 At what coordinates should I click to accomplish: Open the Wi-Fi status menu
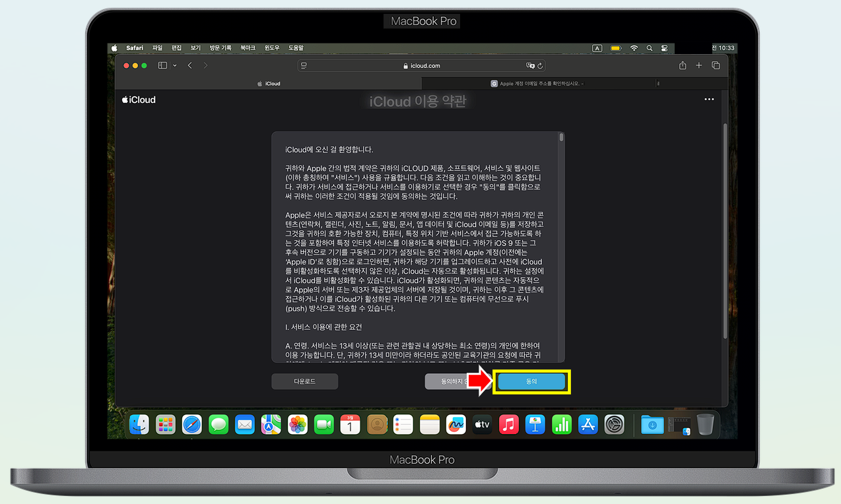pos(634,48)
